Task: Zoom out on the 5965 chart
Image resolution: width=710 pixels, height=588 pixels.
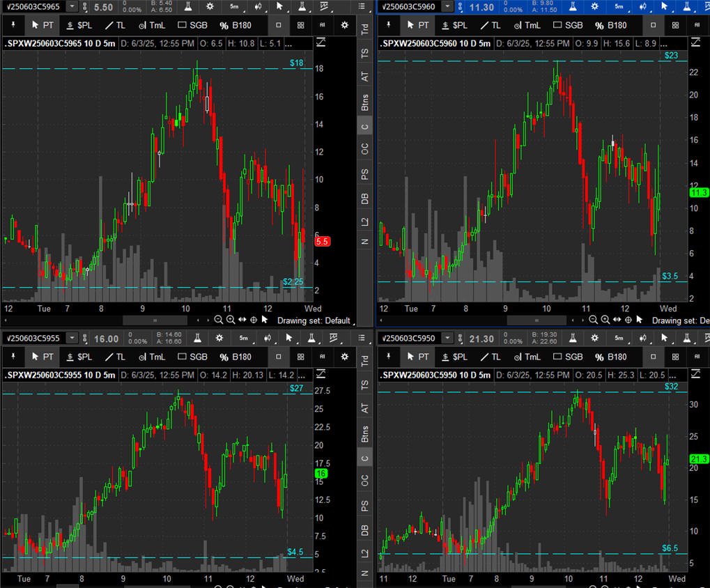Action: [x=218, y=320]
